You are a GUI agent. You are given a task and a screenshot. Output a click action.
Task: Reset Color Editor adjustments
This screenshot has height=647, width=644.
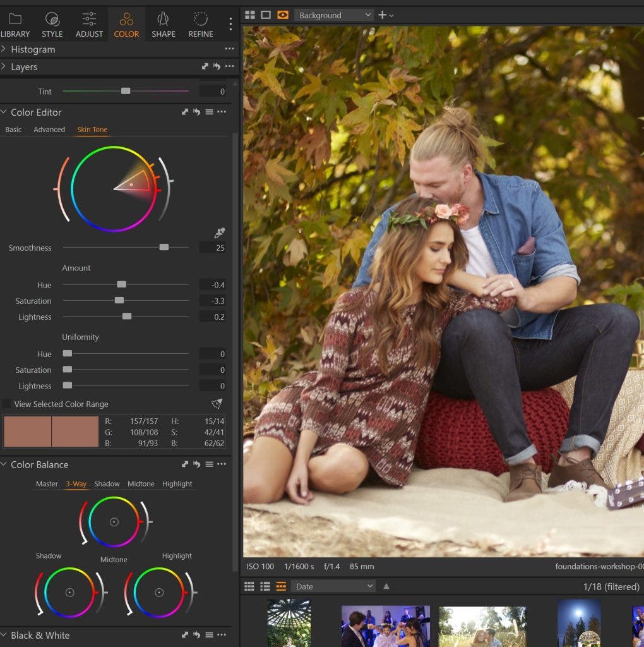[196, 112]
